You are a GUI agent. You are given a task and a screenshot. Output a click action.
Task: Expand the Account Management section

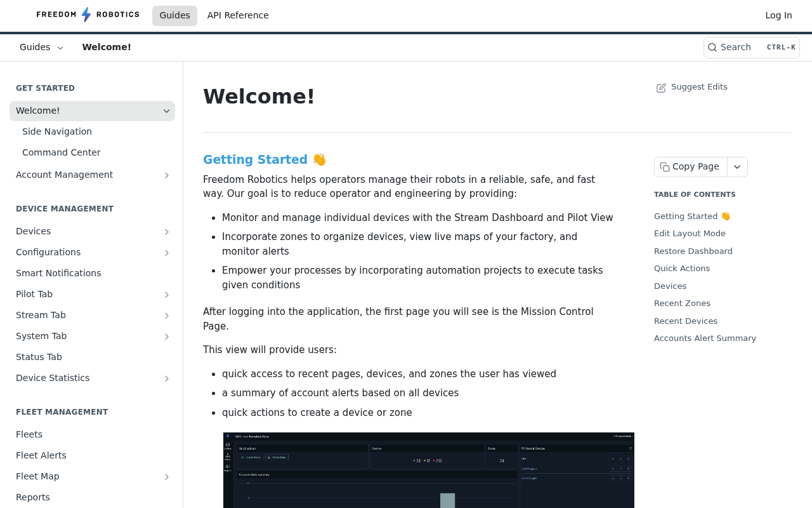pos(167,175)
